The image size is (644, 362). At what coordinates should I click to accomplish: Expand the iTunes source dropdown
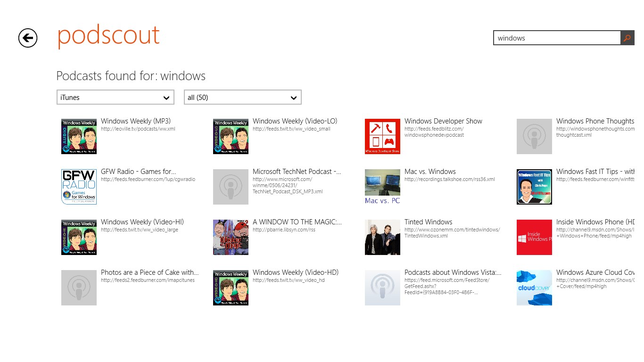[115, 98]
